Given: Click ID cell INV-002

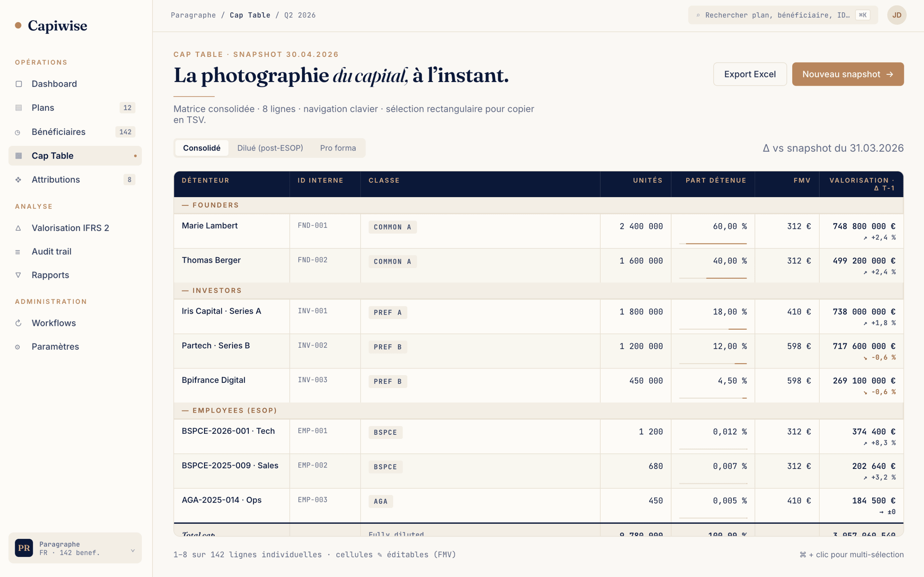Looking at the screenshot, I should 325,351.
